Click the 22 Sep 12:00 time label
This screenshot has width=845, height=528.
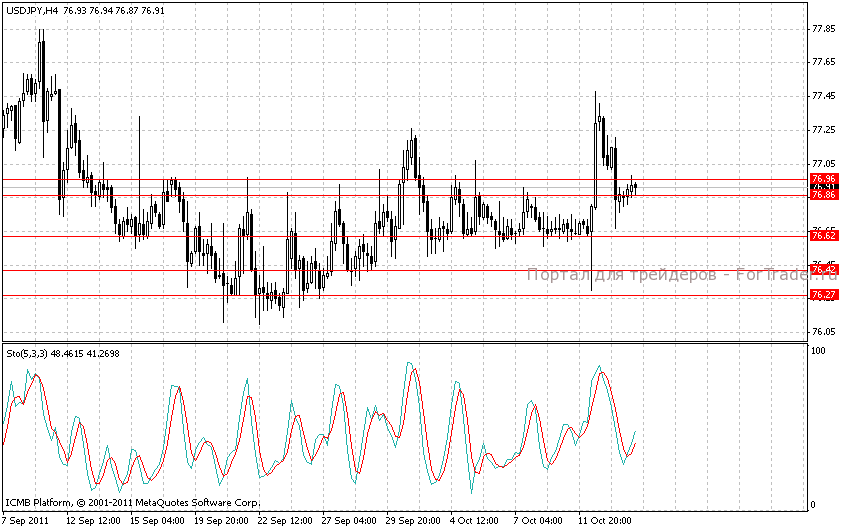point(285,521)
